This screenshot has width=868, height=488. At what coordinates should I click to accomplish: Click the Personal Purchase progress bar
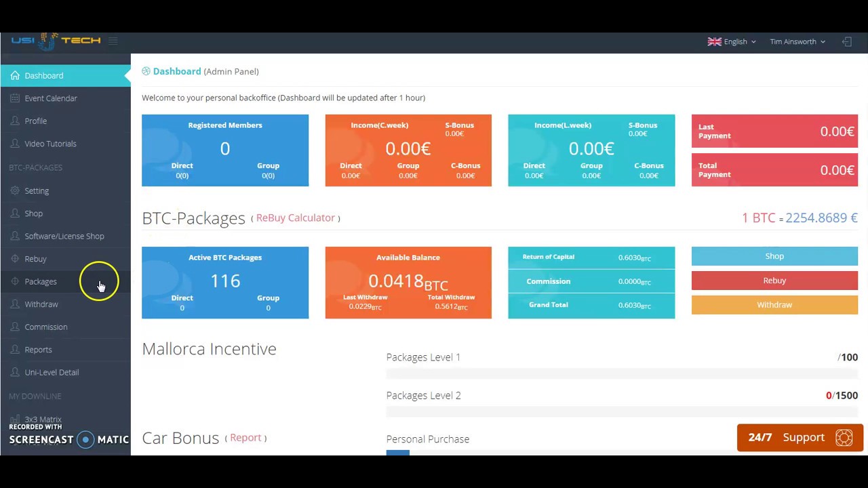(622, 453)
